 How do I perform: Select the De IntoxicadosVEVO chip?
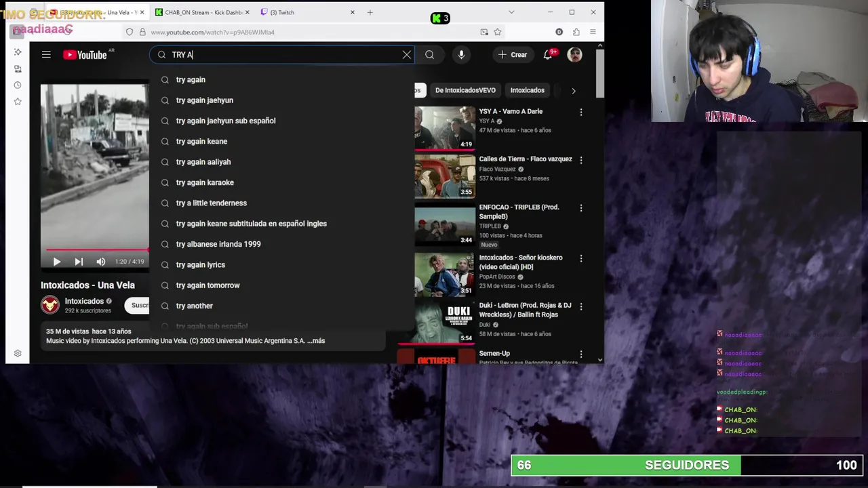pos(465,90)
